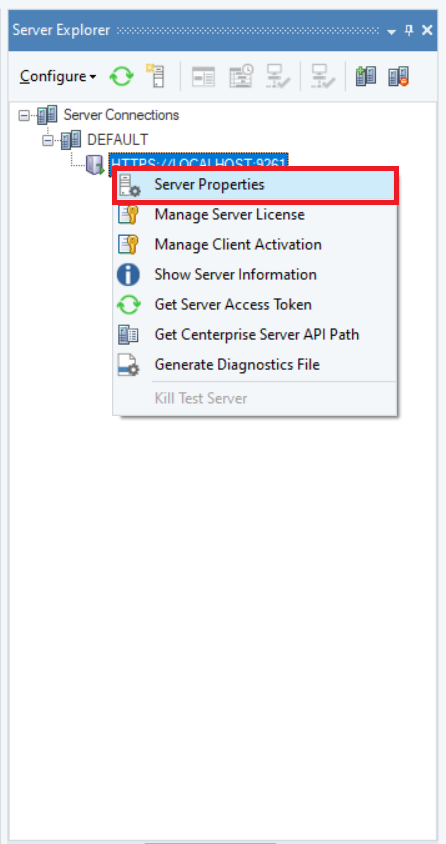The image size is (446, 844).
Task: Choose Get Centerprise Server API Path
Action: 256,335
